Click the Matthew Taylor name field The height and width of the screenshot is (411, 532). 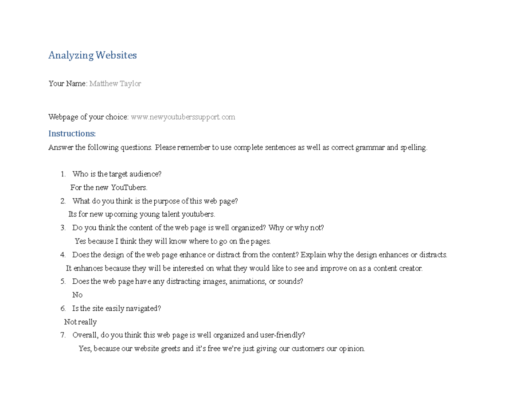coord(115,83)
